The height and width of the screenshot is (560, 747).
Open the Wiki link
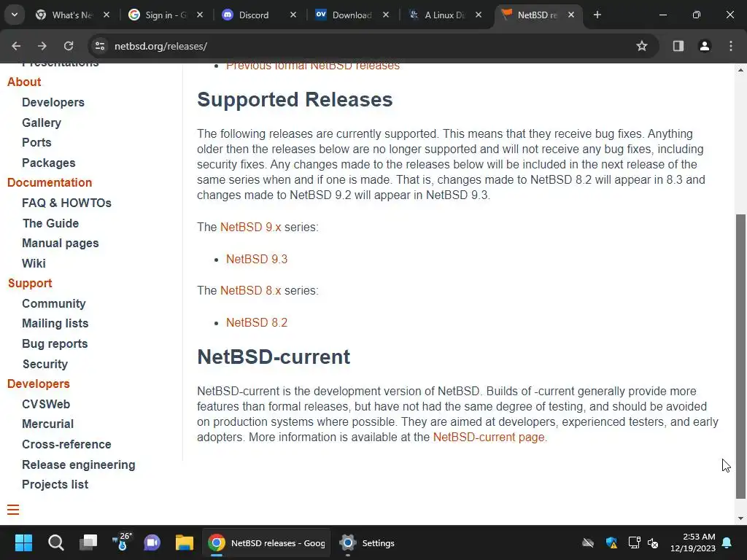tap(34, 263)
